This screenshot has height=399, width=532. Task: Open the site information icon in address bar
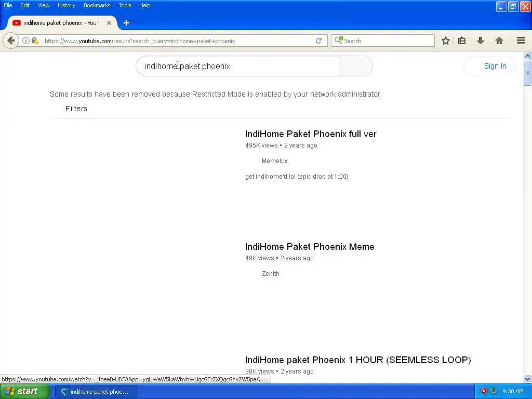(26, 41)
